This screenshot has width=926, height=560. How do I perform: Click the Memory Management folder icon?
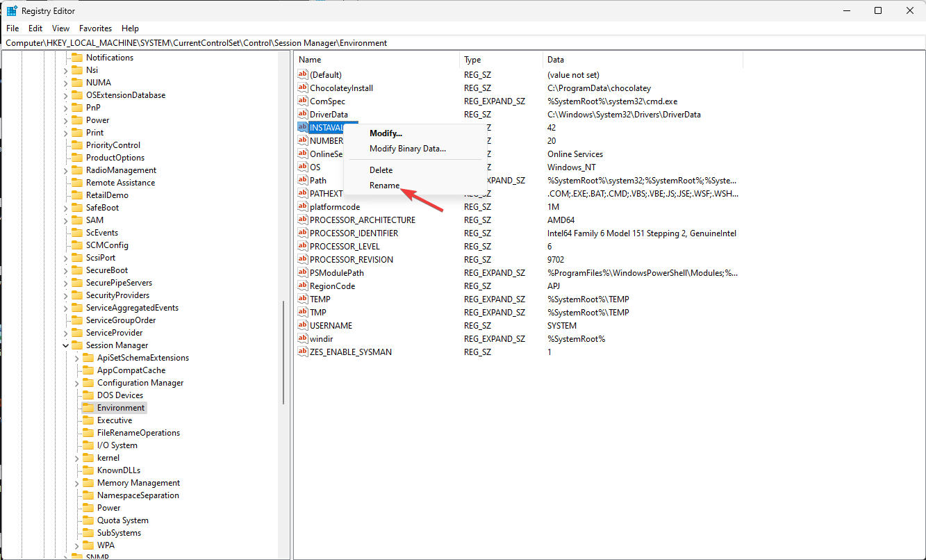coord(88,483)
